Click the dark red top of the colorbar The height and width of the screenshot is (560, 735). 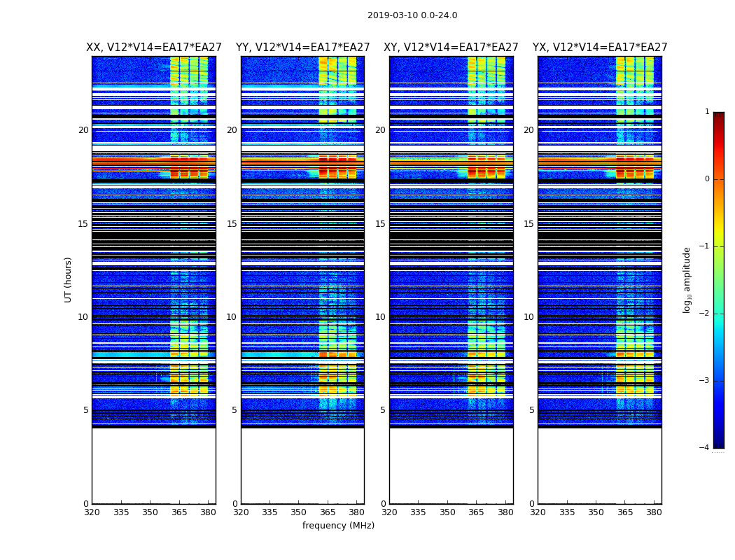(718, 116)
